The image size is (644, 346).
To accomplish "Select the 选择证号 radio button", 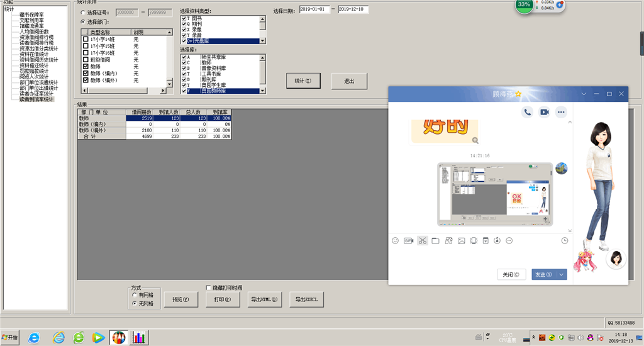I will click(x=84, y=13).
